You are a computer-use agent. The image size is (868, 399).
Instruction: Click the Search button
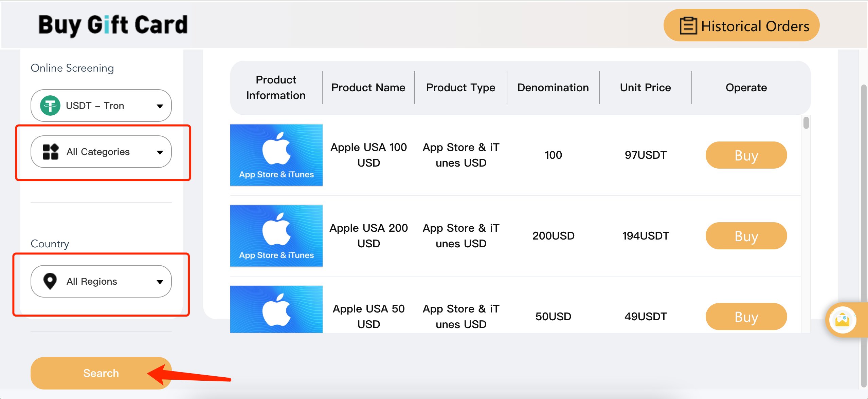coord(101,373)
